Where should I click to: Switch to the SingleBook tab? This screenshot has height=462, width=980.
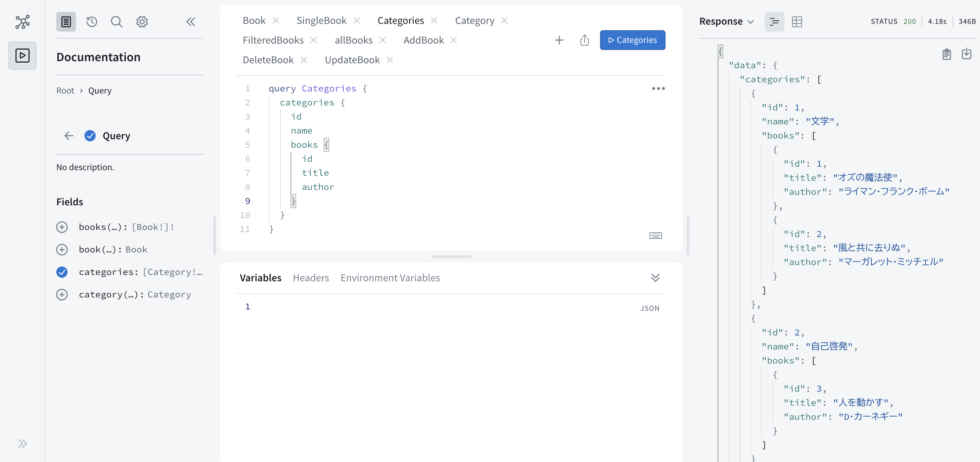(322, 20)
